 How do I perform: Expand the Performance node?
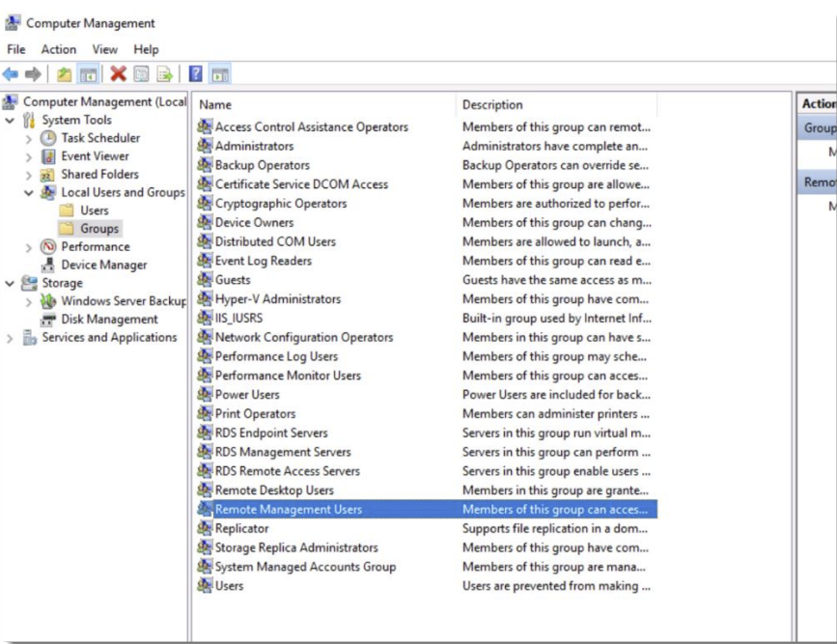[29, 247]
